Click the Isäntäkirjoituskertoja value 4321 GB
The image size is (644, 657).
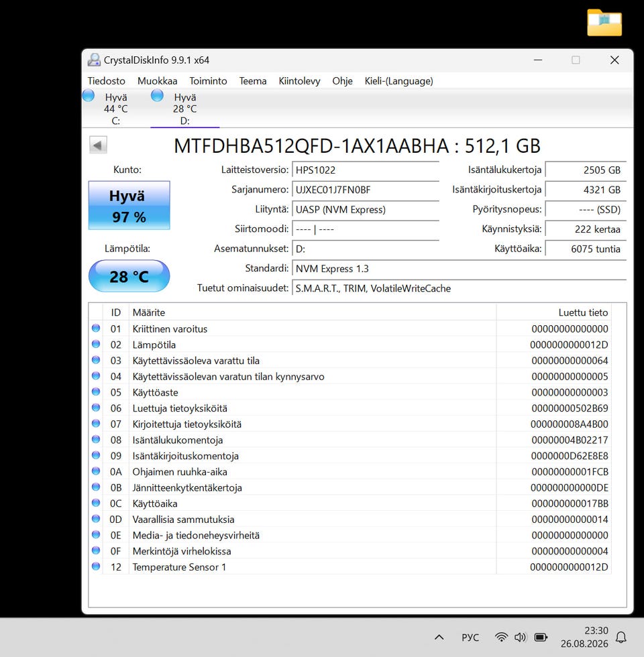586,190
